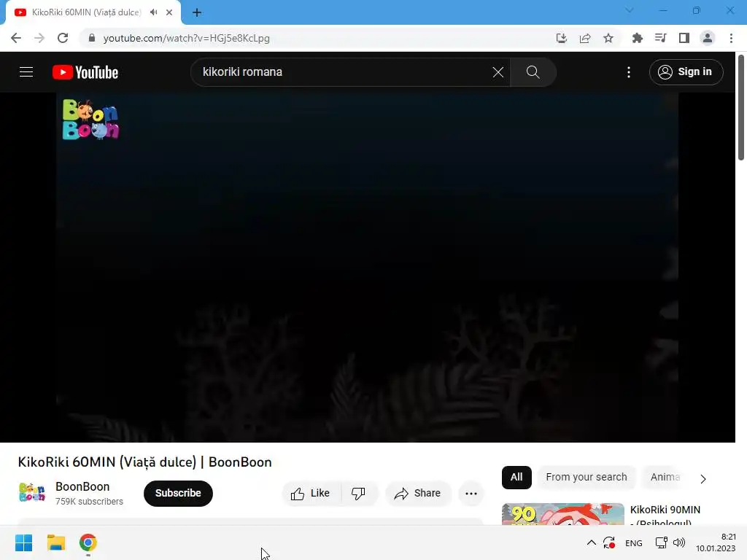Open the KikoRiki 90MIN video thumbnail

click(x=562, y=514)
